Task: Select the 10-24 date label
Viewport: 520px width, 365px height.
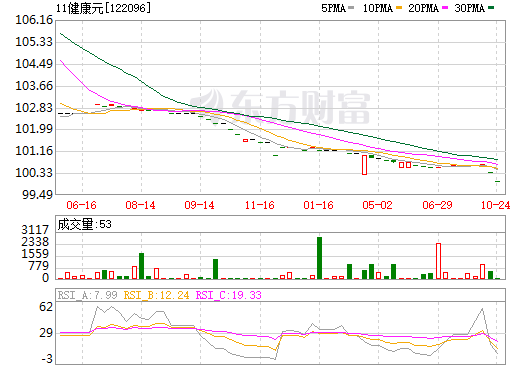Action: [x=496, y=205]
